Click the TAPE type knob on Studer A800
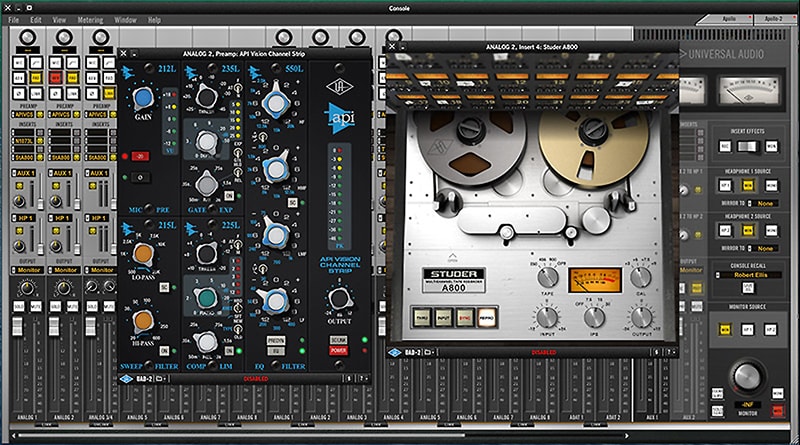This screenshot has height=445, width=800. point(547,277)
